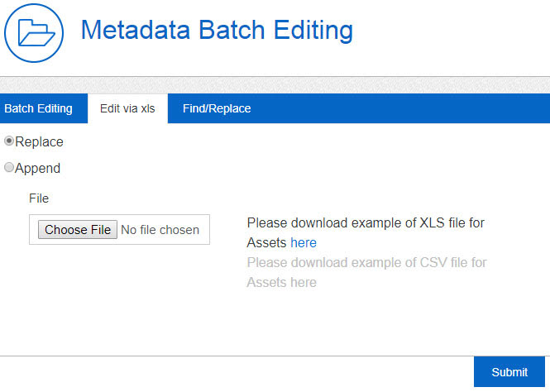Select the Replace radio button

[9, 141]
